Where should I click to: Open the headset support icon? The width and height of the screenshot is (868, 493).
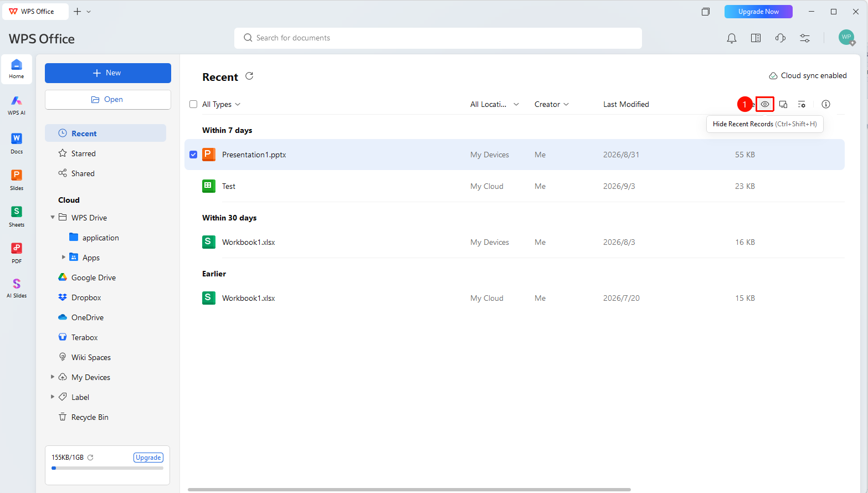click(780, 38)
